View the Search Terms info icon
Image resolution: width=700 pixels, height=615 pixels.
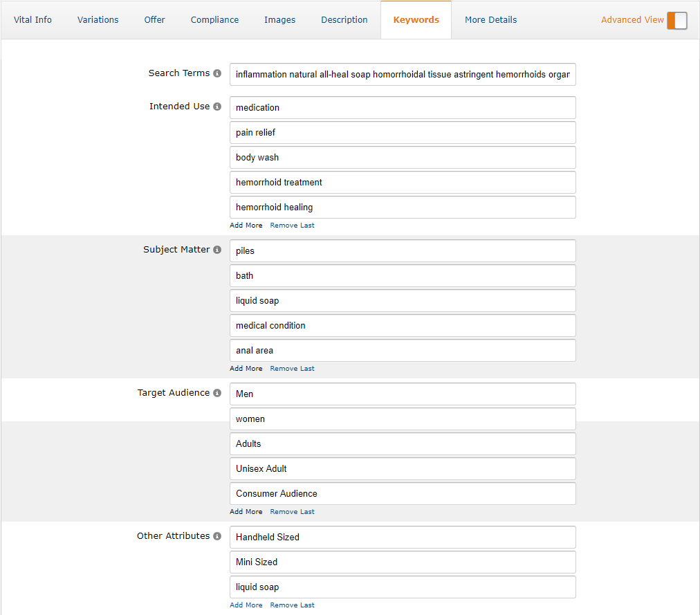pos(217,73)
